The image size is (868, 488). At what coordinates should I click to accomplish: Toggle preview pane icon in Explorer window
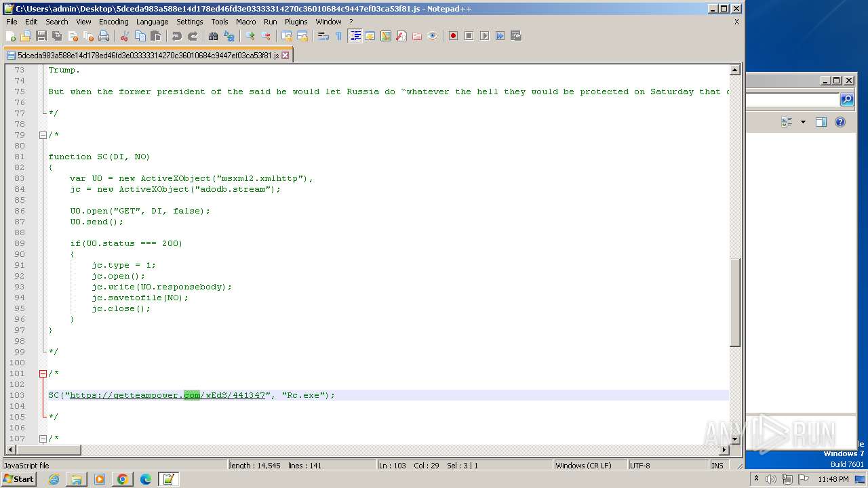821,122
